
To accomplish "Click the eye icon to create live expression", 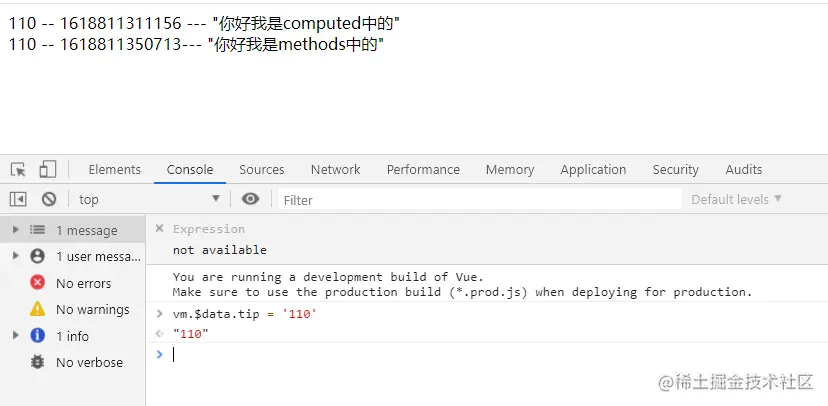I will pyautogui.click(x=250, y=199).
